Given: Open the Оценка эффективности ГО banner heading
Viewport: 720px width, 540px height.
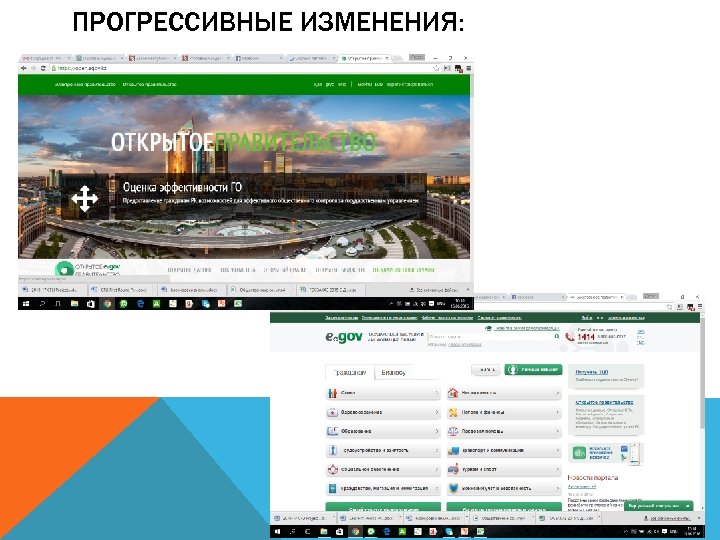Looking at the screenshot, I should point(182,187).
